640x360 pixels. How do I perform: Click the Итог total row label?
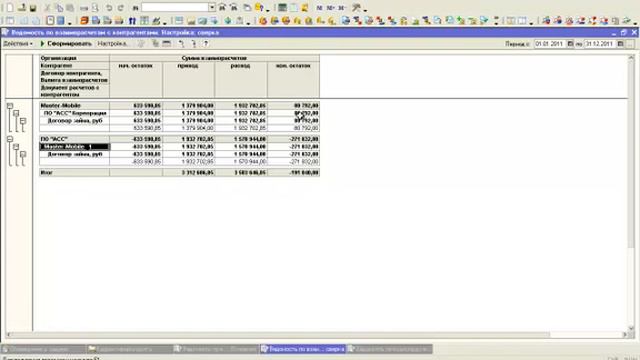point(47,173)
